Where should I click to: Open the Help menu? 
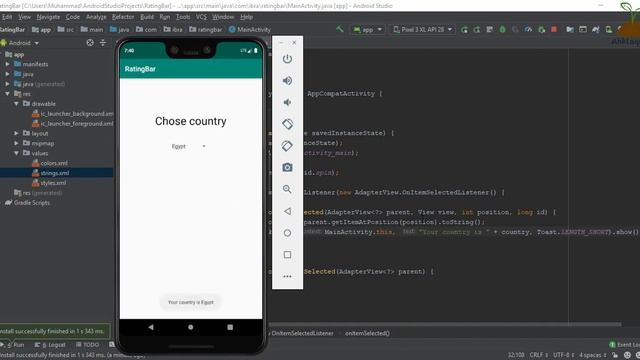point(247,17)
